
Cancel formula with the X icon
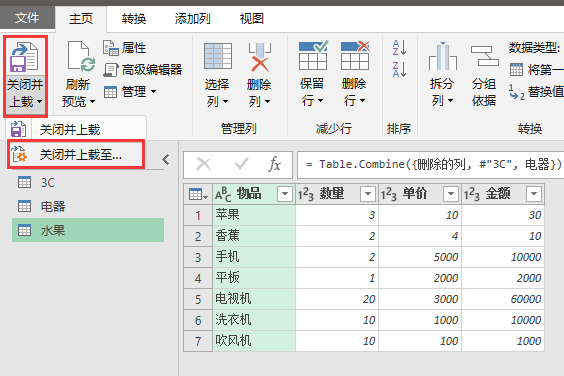[204, 164]
